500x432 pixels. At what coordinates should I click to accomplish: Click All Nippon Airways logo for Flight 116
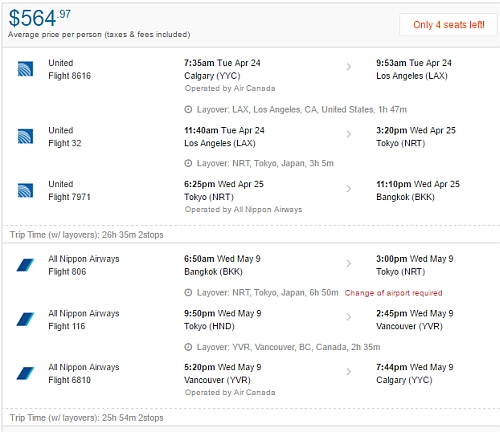[25, 319]
